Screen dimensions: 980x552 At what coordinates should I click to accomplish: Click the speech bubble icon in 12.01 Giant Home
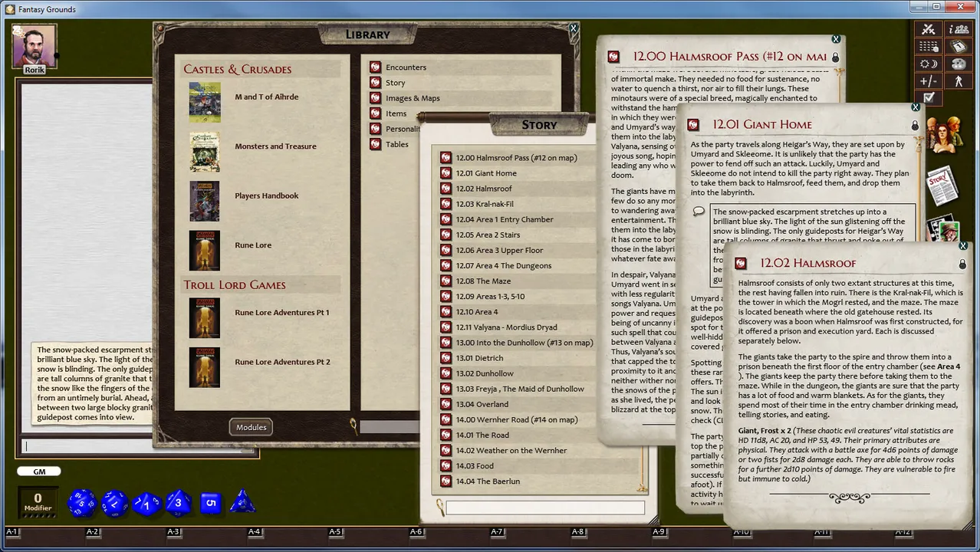pyautogui.click(x=699, y=212)
